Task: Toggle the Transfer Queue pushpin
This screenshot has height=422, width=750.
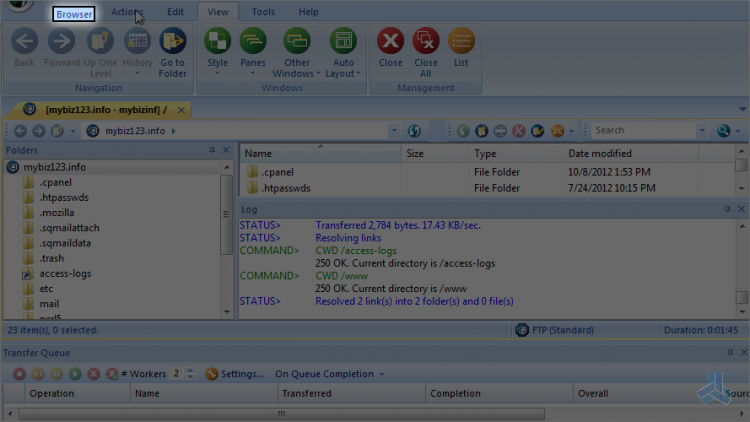Action: pos(727,353)
